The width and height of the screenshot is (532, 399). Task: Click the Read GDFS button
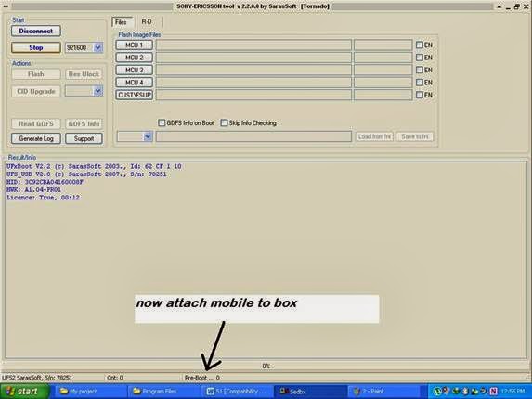point(36,123)
